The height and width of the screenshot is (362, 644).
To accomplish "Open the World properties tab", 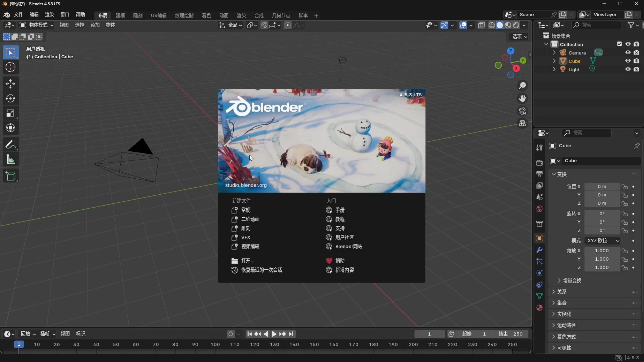I will [x=539, y=209].
